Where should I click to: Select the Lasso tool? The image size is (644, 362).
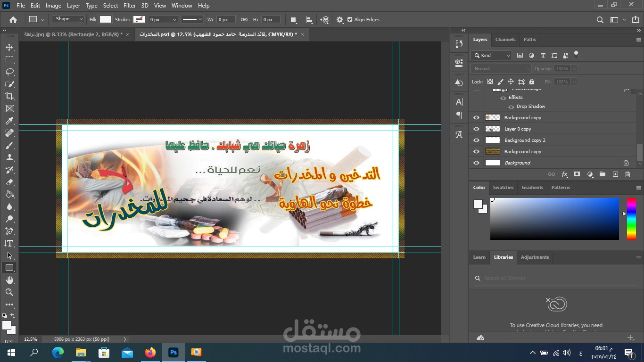[9, 72]
